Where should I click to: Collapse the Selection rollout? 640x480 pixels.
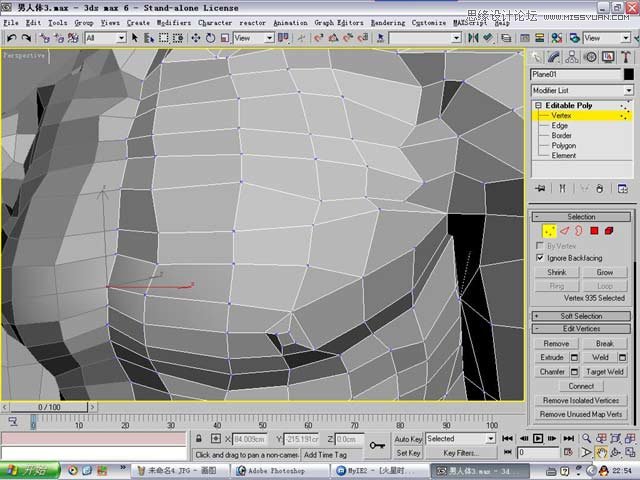pyautogui.click(x=582, y=216)
